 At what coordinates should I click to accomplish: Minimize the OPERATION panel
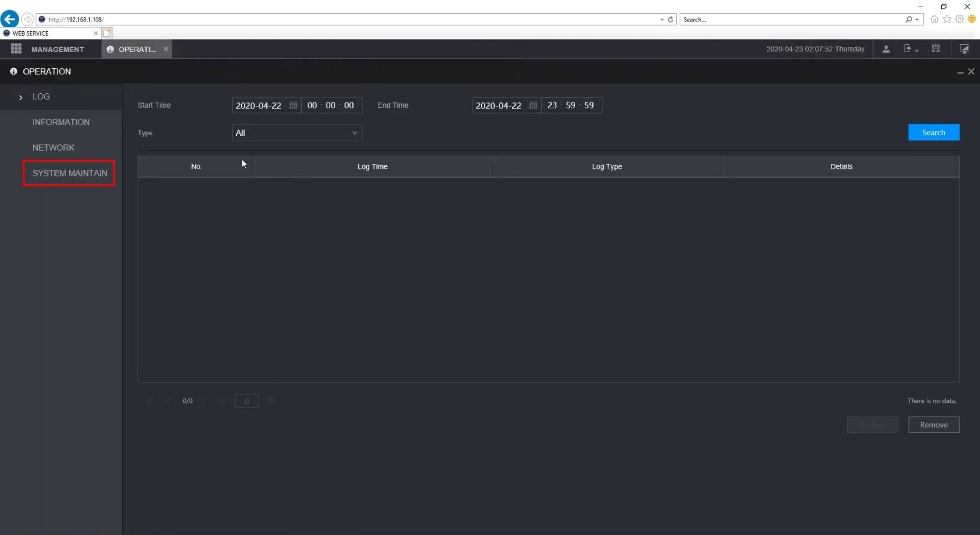click(x=960, y=72)
